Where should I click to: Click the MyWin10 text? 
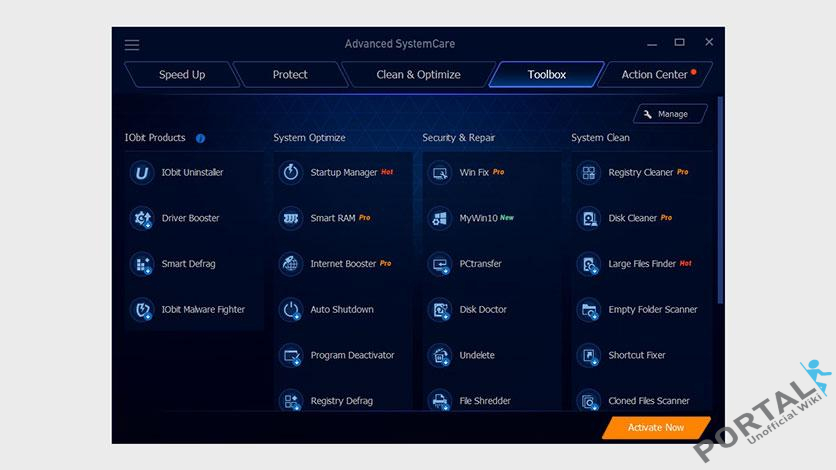pyautogui.click(x=478, y=218)
